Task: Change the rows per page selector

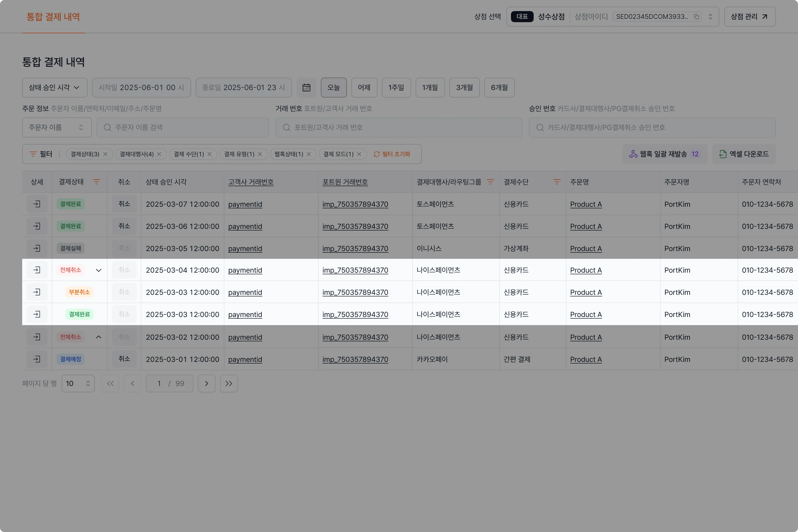Action: point(78,383)
